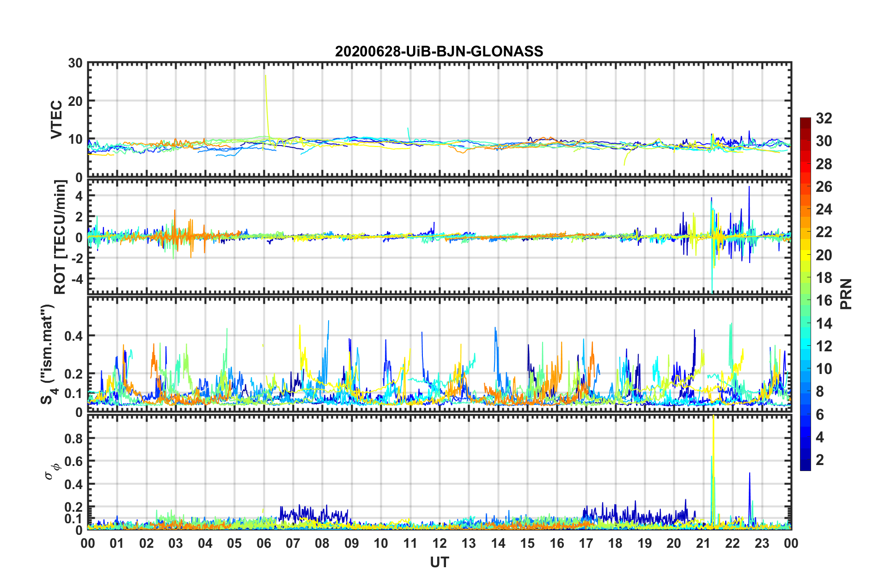Select the colorbar tick label 8

coord(820,392)
